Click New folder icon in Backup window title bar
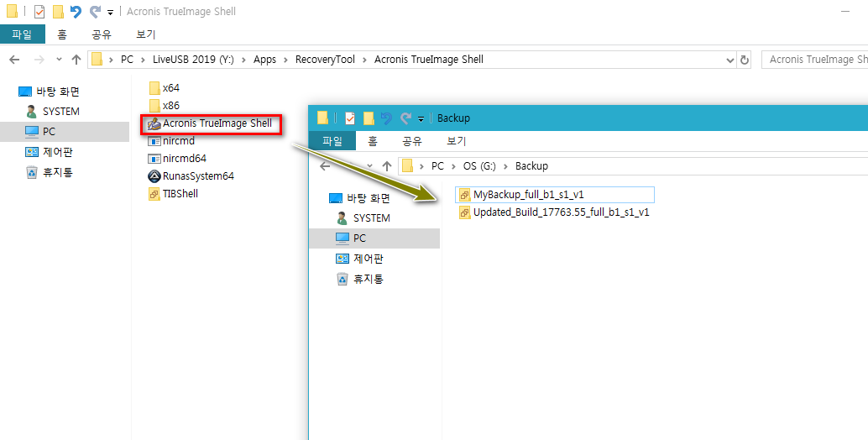This screenshot has height=440, width=868. click(369, 118)
